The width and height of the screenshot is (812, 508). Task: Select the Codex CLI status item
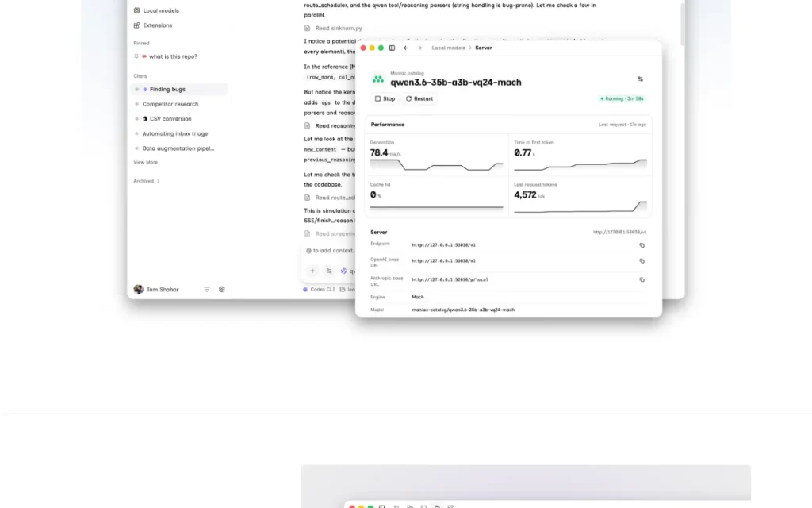click(x=319, y=289)
